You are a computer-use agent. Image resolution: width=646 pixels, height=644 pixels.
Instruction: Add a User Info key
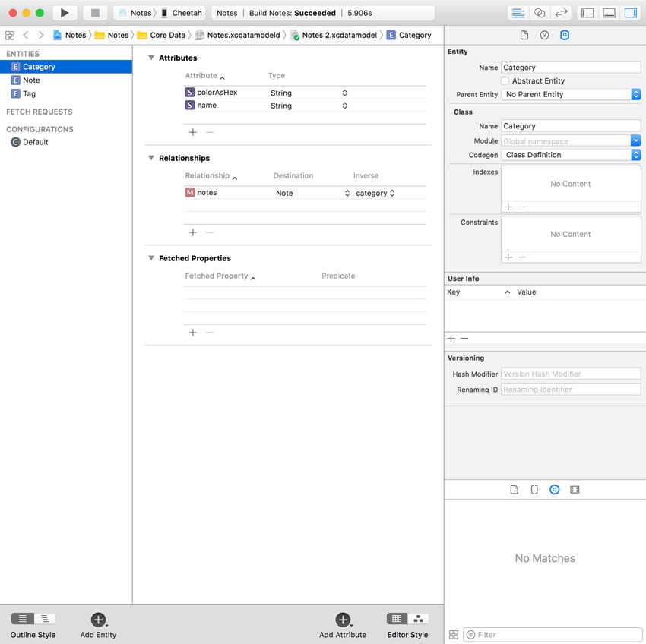[451, 338]
